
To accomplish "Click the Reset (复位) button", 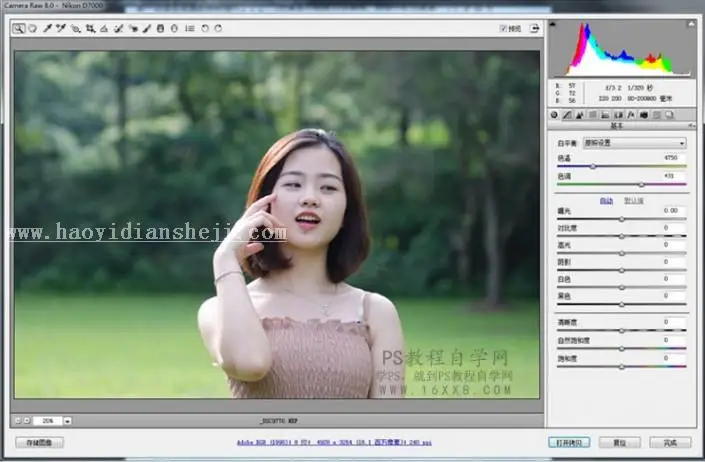I will [x=620, y=443].
